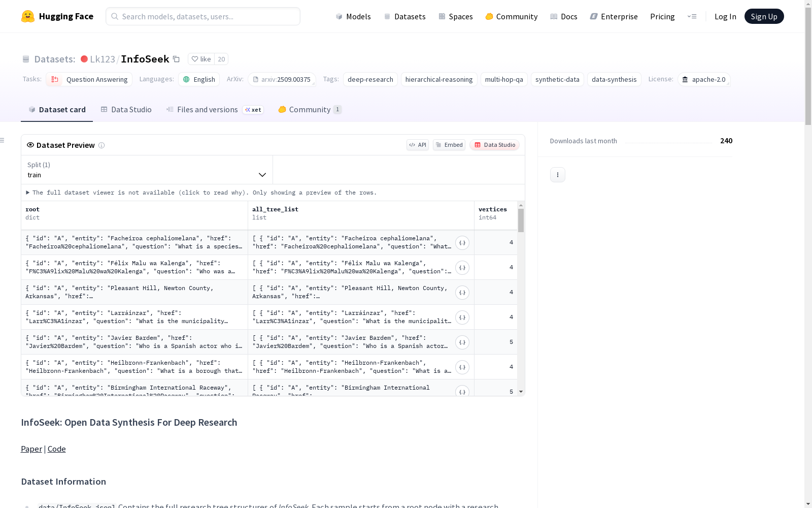The height and width of the screenshot is (508, 812).
Task: Click the Datasets: breadcrumb link
Action: click(x=55, y=59)
